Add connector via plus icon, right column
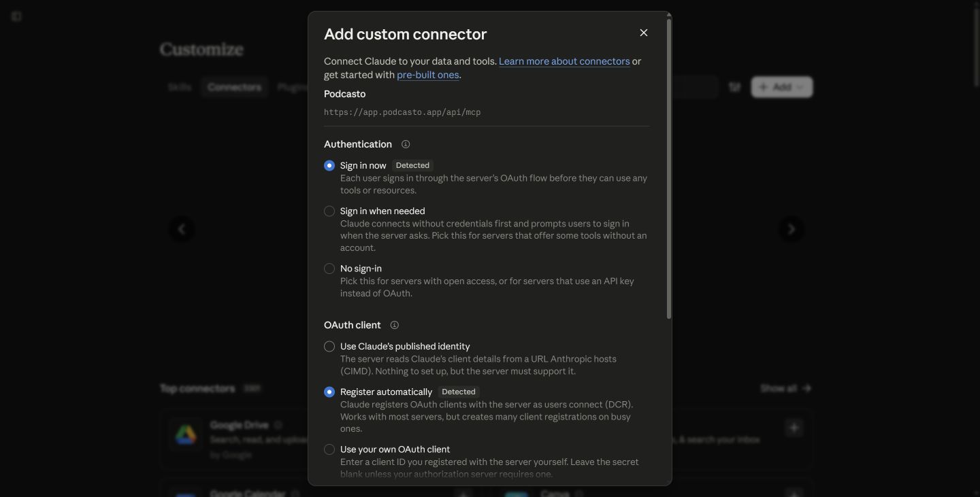Screen dimensions: 980x497 [794, 428]
